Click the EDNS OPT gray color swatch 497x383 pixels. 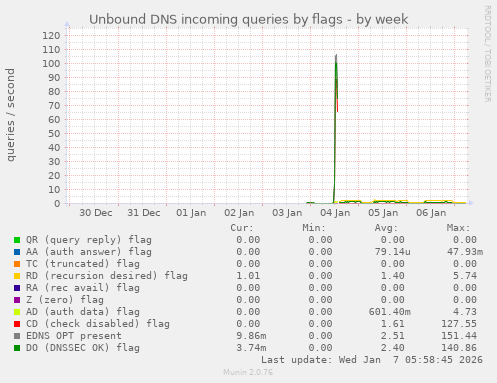[17, 336]
